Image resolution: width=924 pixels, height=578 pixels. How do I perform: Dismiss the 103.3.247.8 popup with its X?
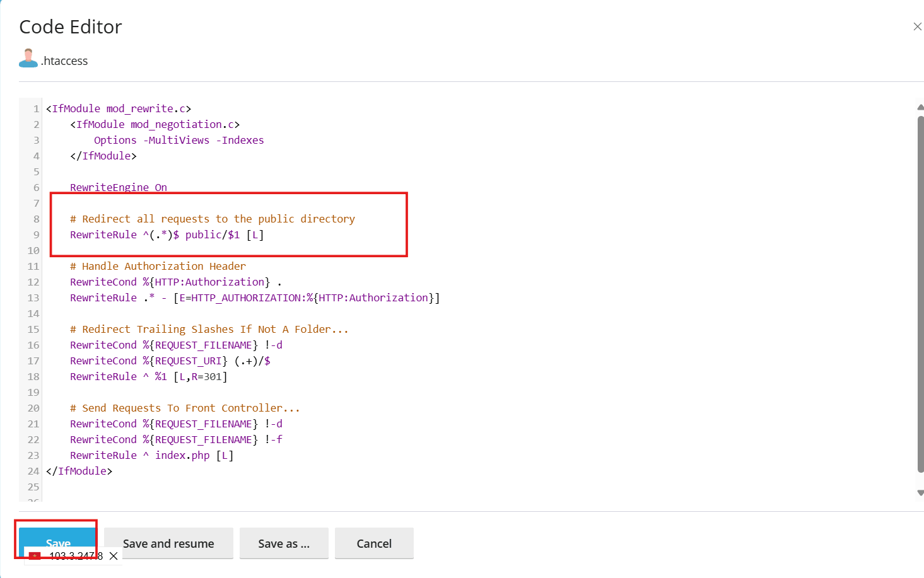click(114, 556)
